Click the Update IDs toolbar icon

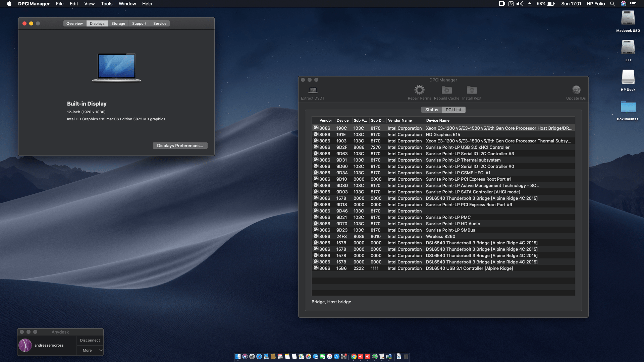click(x=576, y=90)
